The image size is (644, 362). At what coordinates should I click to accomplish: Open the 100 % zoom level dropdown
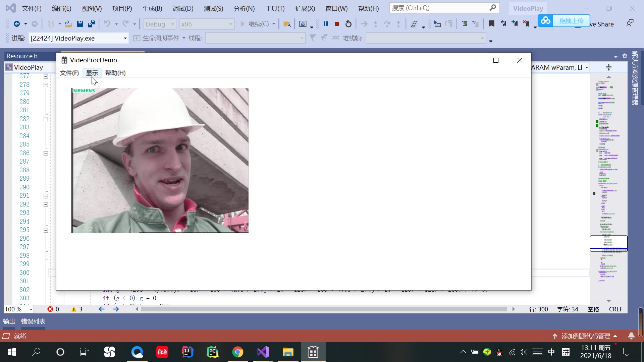[31, 309]
